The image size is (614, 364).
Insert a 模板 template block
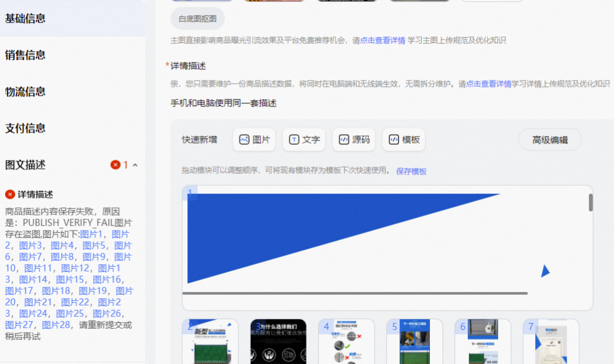coord(403,140)
